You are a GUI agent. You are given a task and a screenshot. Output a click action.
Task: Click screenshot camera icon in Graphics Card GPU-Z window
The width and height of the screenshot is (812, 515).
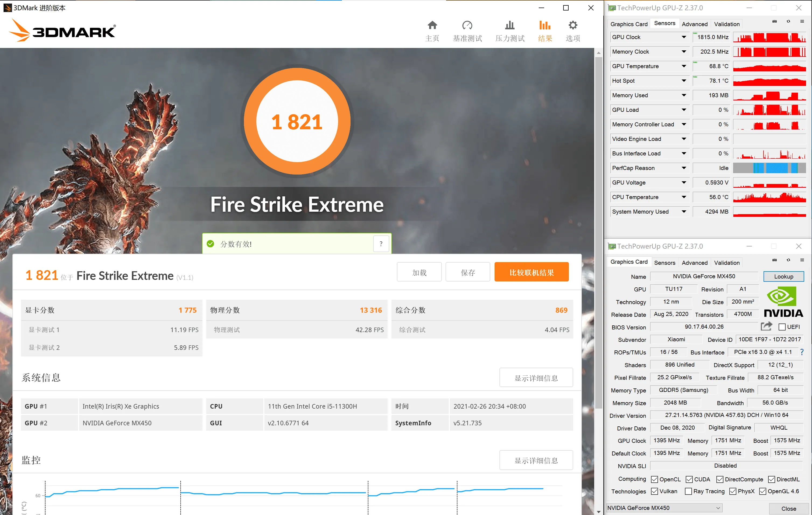pyautogui.click(x=775, y=260)
